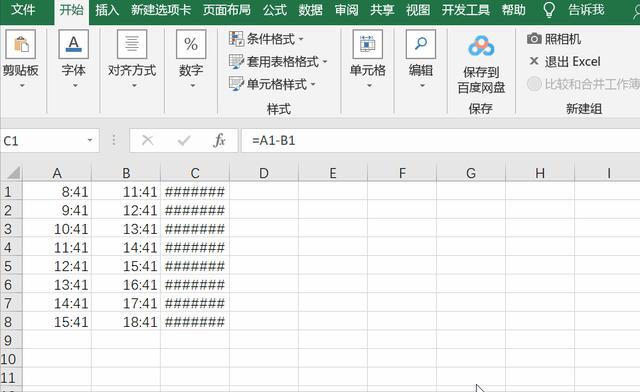This screenshot has height=392, width=640.
Task: Open the 字体 font group icon
Action: pyautogui.click(x=73, y=44)
